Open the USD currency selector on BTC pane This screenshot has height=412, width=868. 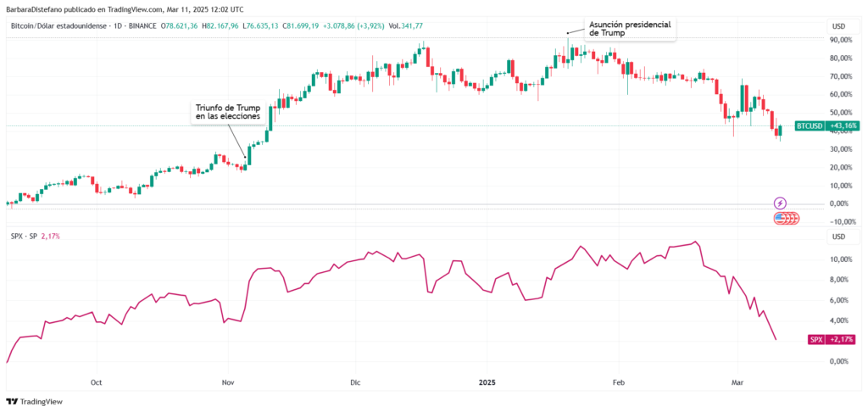tap(838, 26)
